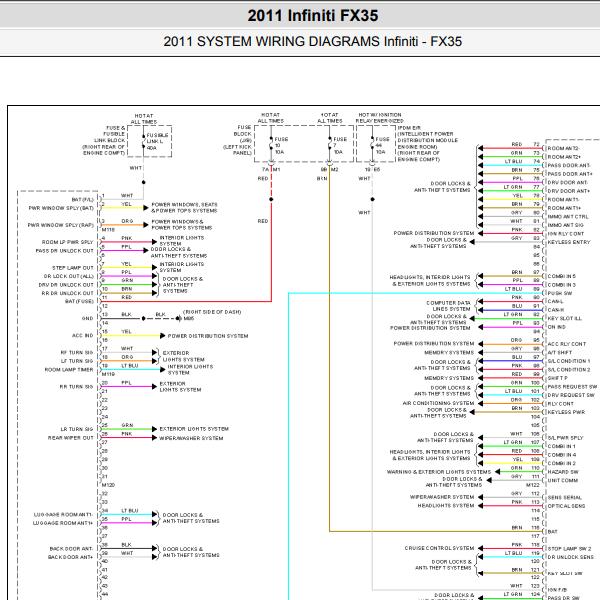Select the 'KEY SLOT ILL' label

564,318
